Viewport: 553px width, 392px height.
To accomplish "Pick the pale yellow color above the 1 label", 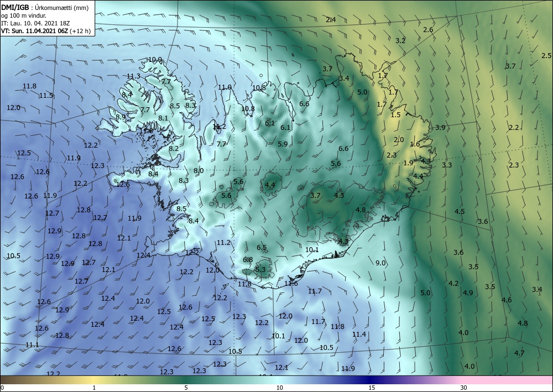I will click(94, 380).
